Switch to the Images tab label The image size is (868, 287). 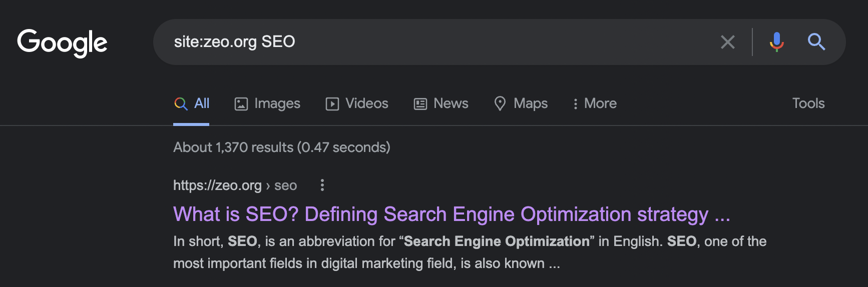277,103
